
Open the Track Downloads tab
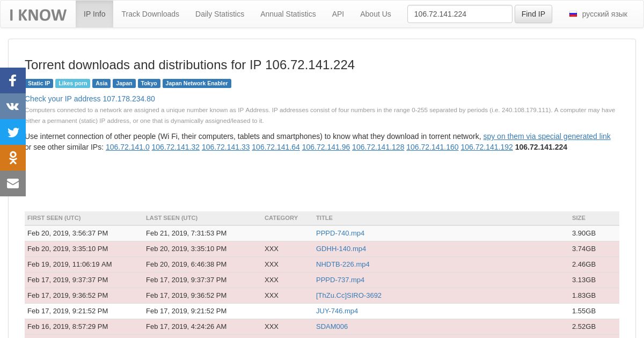[150, 14]
